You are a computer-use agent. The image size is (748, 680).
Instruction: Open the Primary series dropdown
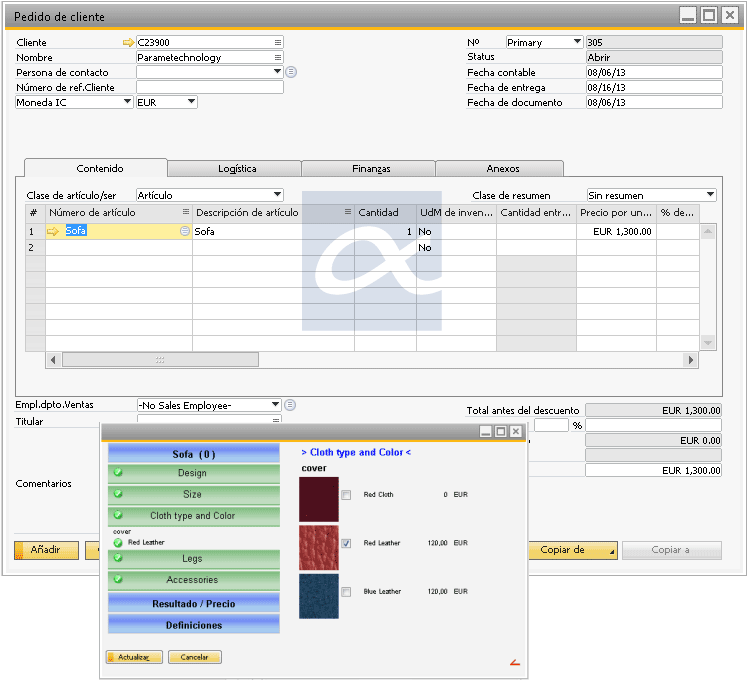(x=577, y=42)
